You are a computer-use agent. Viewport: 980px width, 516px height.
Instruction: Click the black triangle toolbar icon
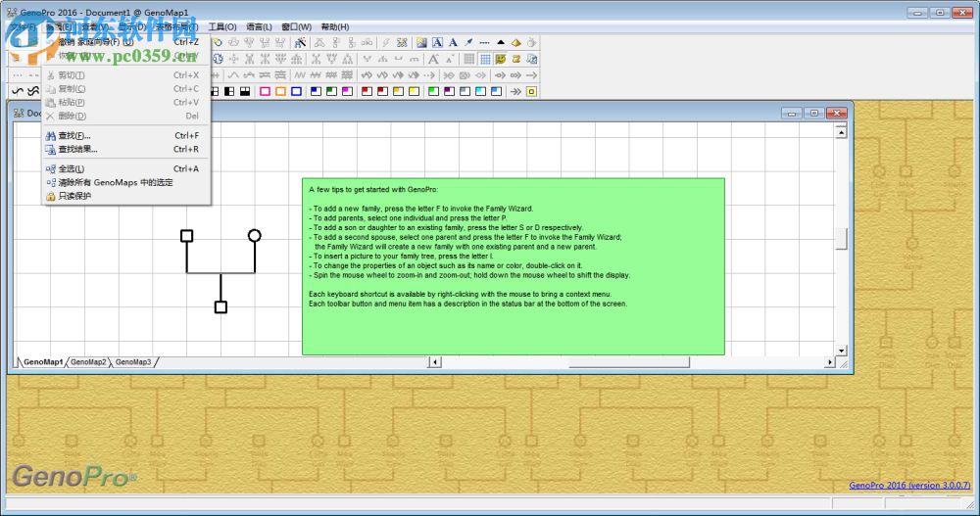pos(501,42)
